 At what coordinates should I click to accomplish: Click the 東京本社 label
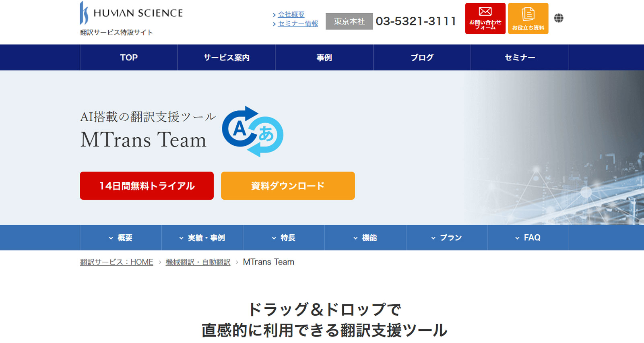[349, 21]
